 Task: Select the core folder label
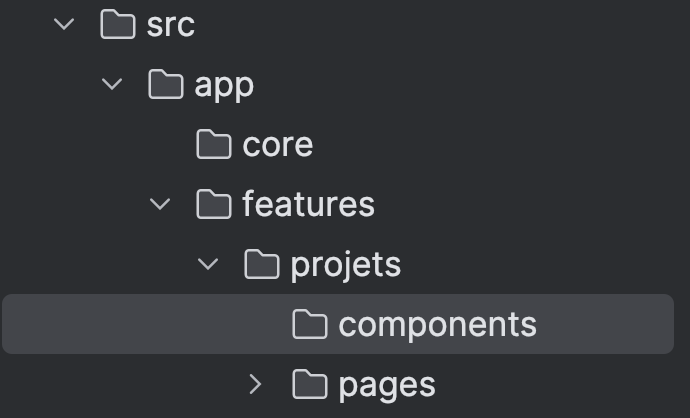coord(277,145)
